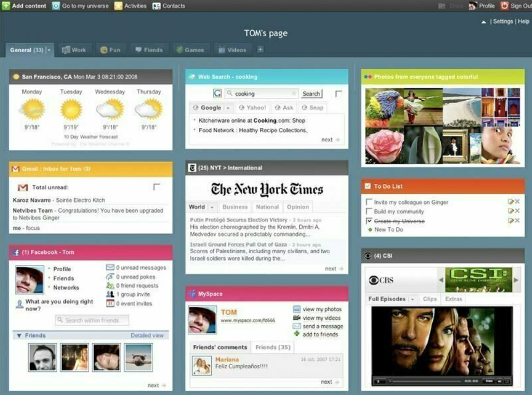The height and width of the screenshot is (395, 532).
Task: Open the World section dropdown arrow
Action: [x=212, y=207]
